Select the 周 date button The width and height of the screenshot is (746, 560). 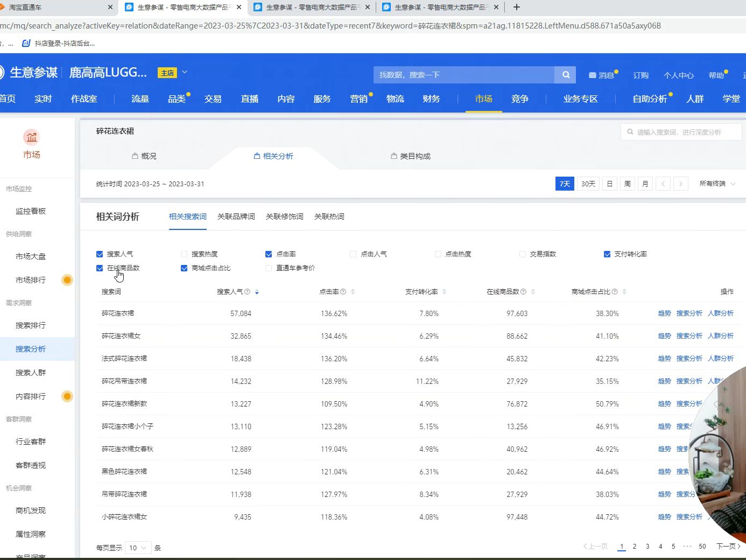[628, 184]
